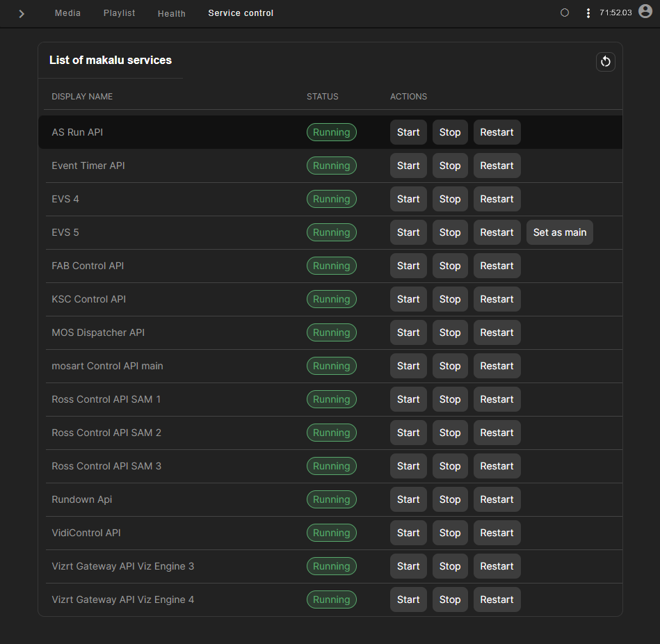660x644 pixels.
Task: Click the 71:52.03 timer display
Action: click(x=615, y=13)
